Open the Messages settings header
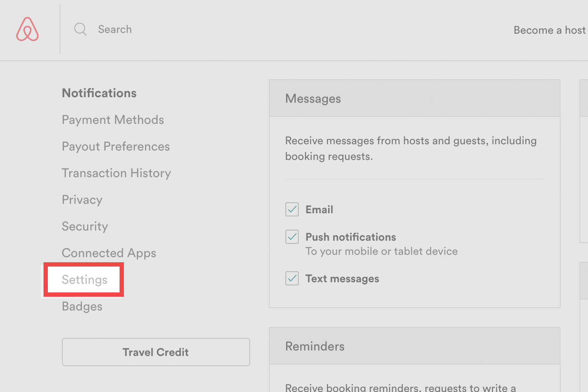The width and height of the screenshot is (588, 392). (313, 98)
